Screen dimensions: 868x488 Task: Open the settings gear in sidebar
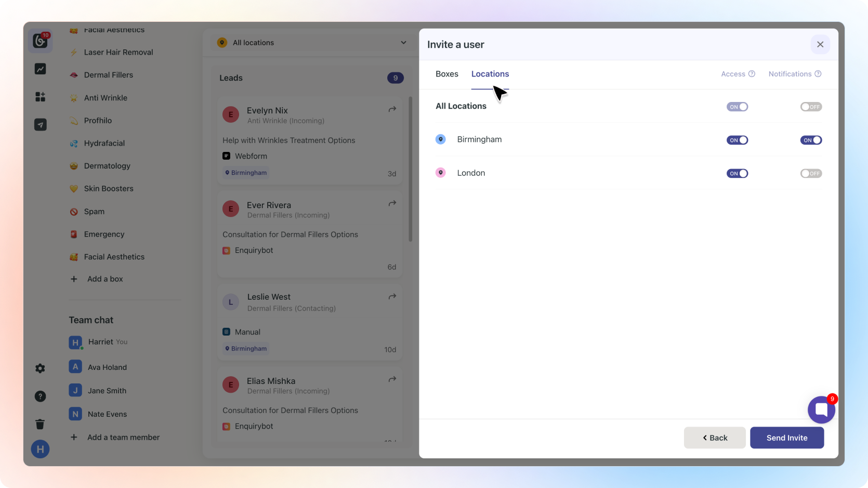41,368
